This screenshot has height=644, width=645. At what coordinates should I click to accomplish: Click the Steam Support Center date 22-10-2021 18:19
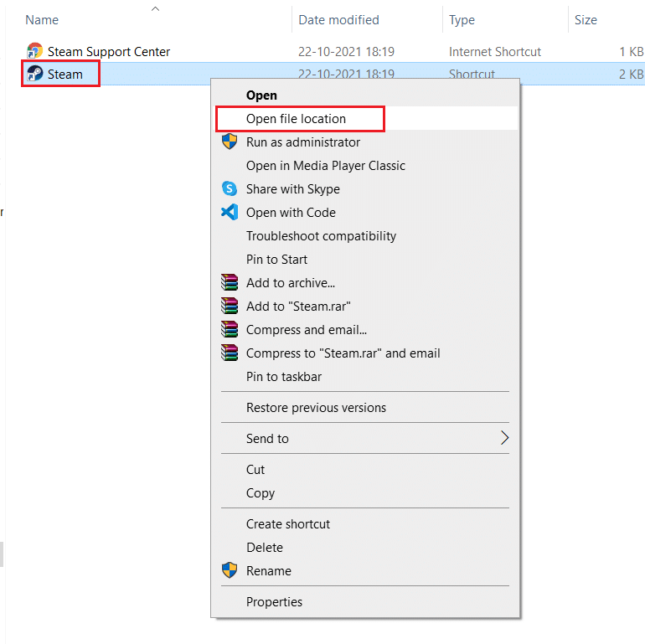(x=346, y=51)
